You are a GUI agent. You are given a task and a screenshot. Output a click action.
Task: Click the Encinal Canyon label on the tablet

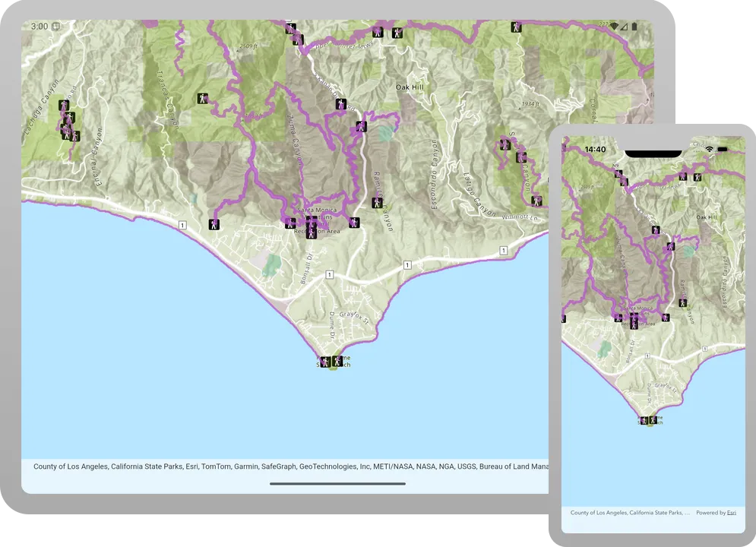click(96, 157)
